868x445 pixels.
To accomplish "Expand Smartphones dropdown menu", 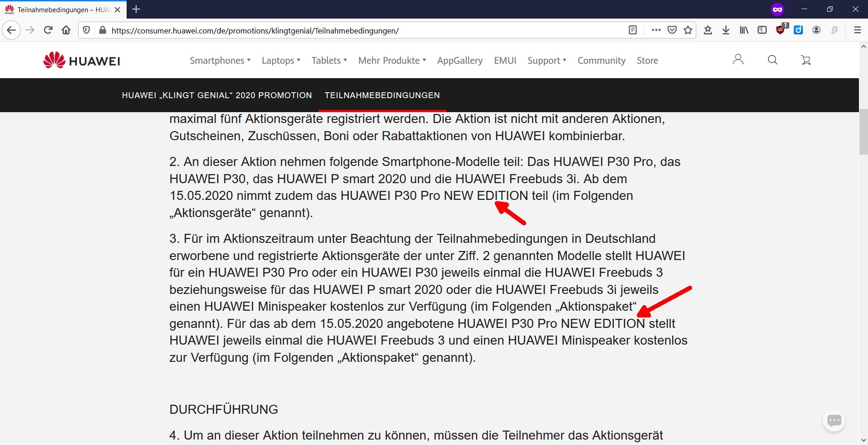I will click(220, 61).
